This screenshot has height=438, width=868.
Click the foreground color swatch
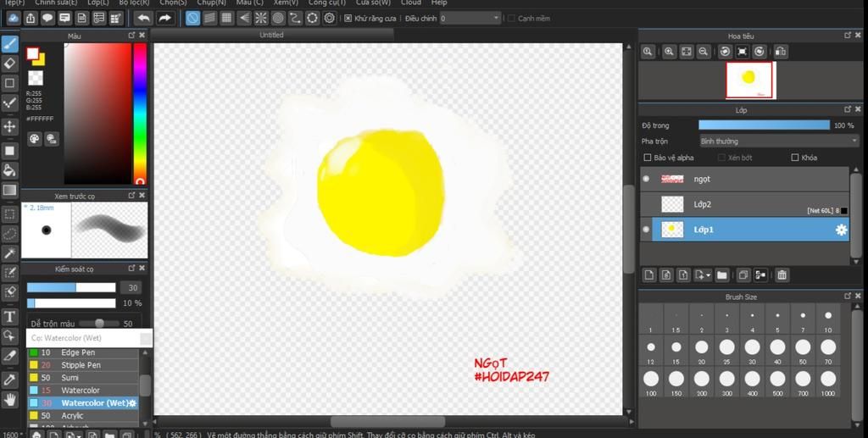(x=33, y=53)
